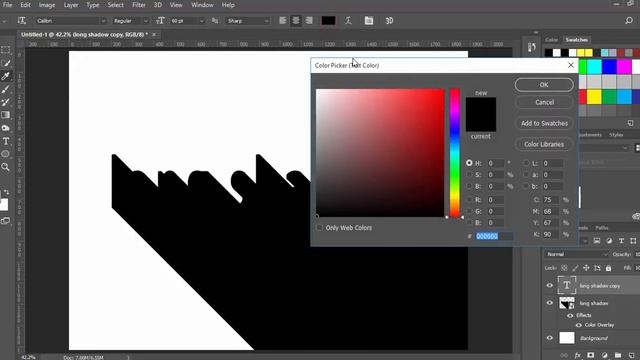Swap foreground and background colors
The image size is (640, 360).
tap(7, 192)
